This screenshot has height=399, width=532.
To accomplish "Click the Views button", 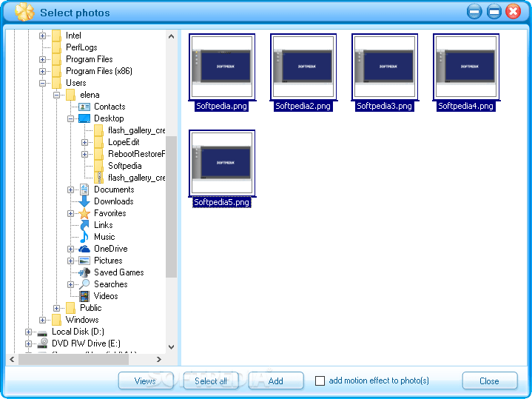I will (x=145, y=380).
